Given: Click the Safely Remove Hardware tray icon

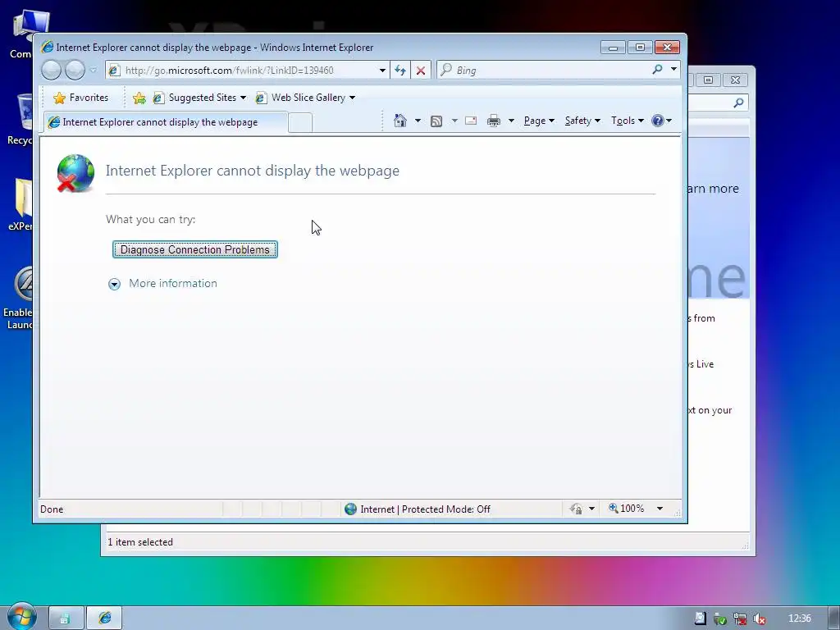Looking at the screenshot, I should point(720,619).
